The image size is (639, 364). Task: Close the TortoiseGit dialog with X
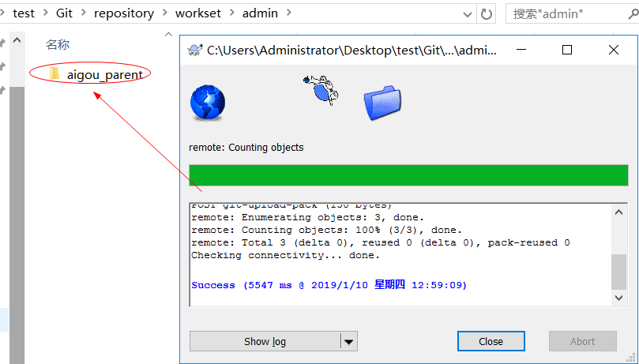613,50
